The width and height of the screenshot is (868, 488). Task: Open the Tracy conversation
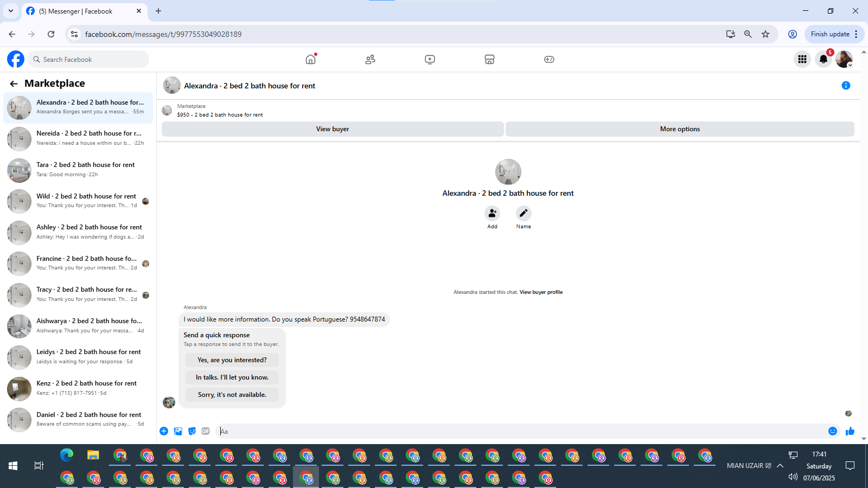point(78,295)
